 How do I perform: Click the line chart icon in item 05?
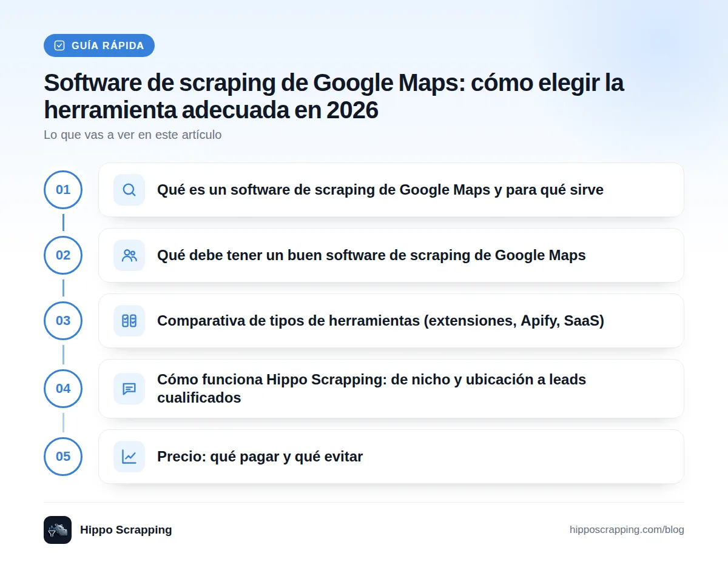pyautogui.click(x=129, y=457)
